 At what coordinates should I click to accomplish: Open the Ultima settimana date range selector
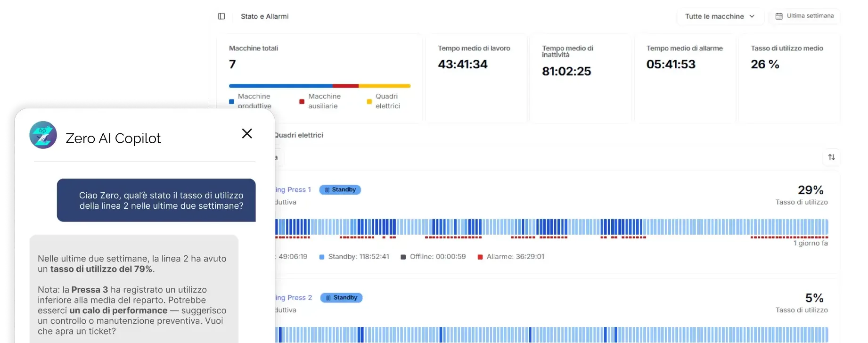click(x=805, y=16)
